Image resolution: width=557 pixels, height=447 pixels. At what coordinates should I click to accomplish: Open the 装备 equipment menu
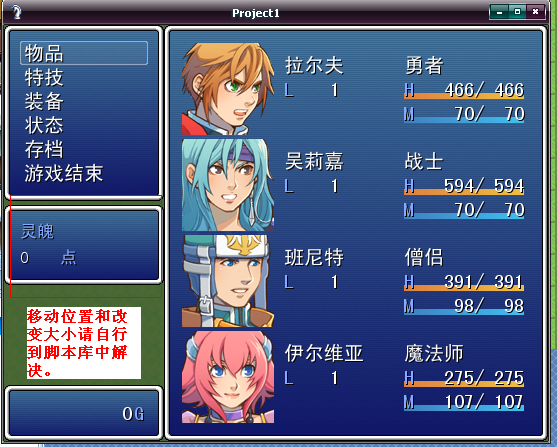coord(44,102)
